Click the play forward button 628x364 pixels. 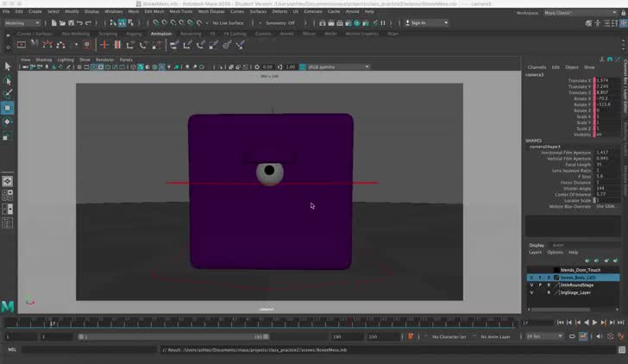coord(594,323)
